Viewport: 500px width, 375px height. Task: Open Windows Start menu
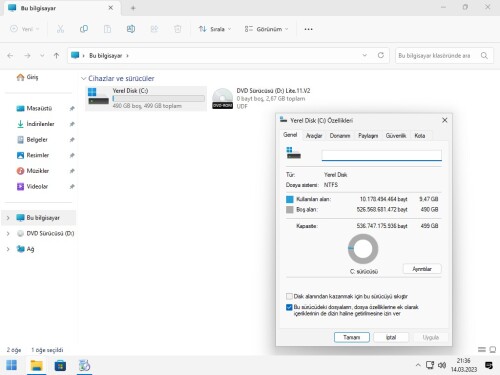[x=12, y=365]
